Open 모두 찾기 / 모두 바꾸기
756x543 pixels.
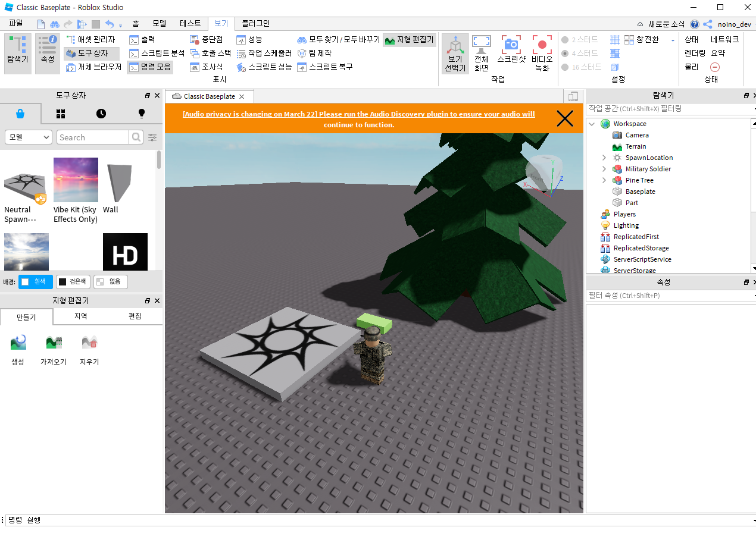click(x=338, y=39)
